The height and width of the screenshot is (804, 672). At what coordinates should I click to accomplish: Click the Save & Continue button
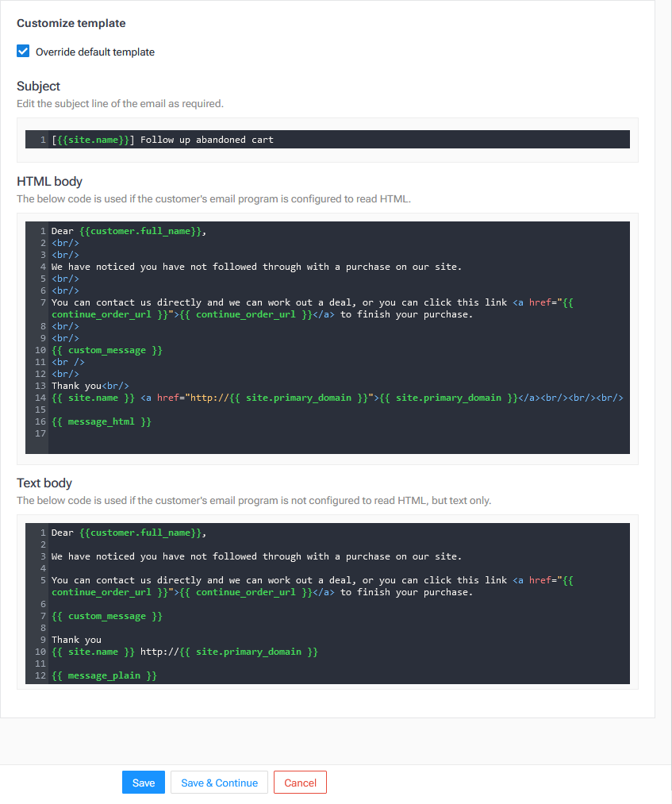point(219,783)
